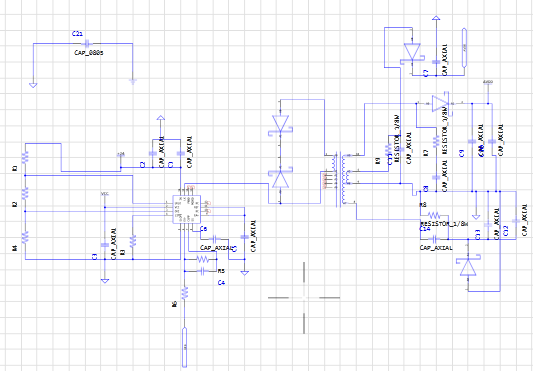Click the ground symbol below VCC capacitor
The height and width of the screenshot is (371, 533).
(105, 281)
